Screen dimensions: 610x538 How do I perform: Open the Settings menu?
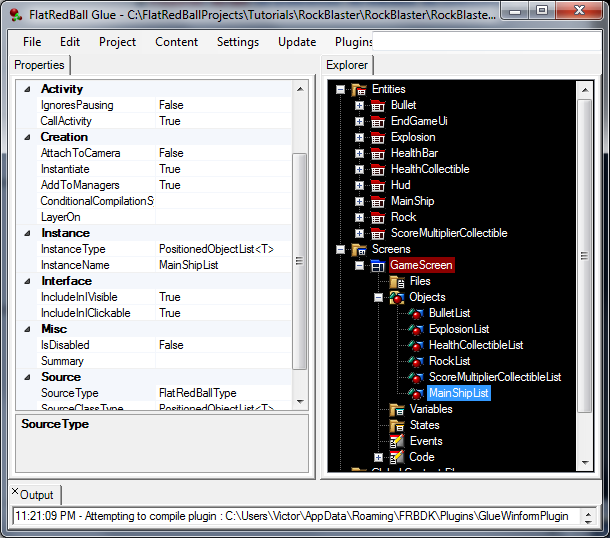click(238, 42)
